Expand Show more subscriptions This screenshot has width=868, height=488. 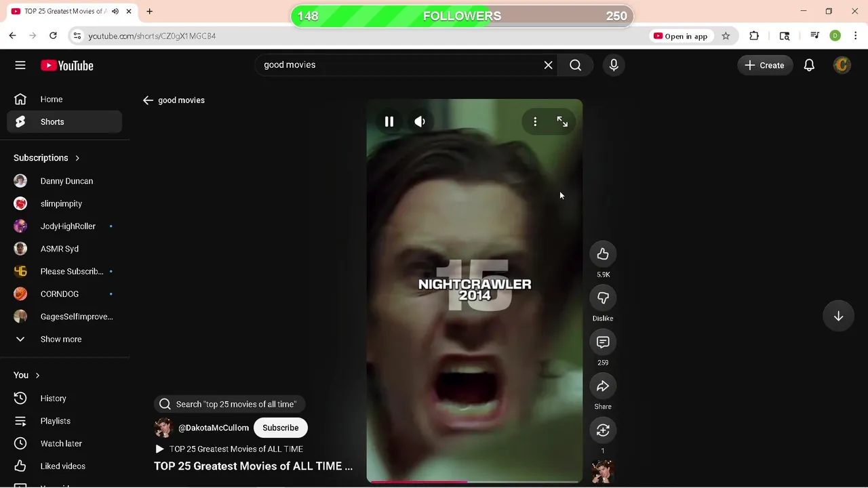point(64,339)
